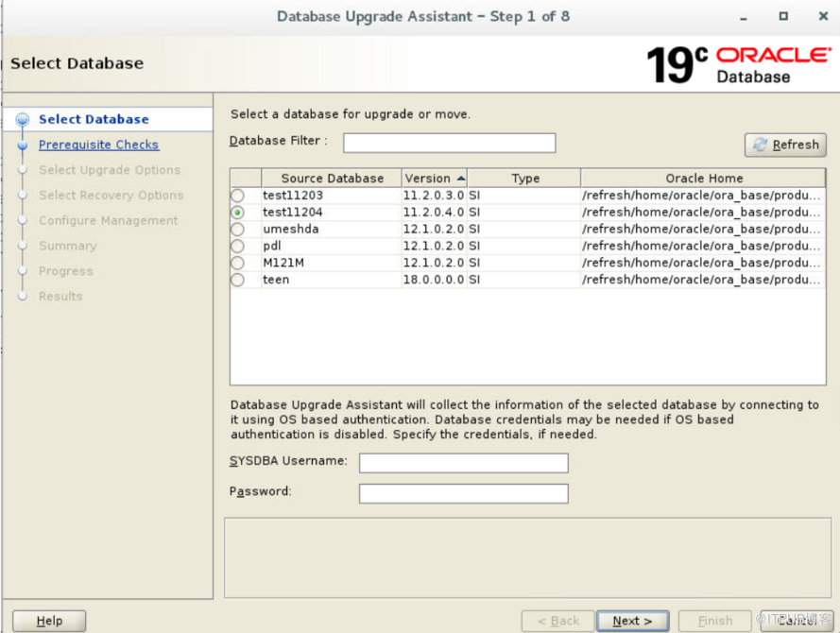840x633 pixels.
Task: Click the Oracle Home column header
Action: point(703,178)
